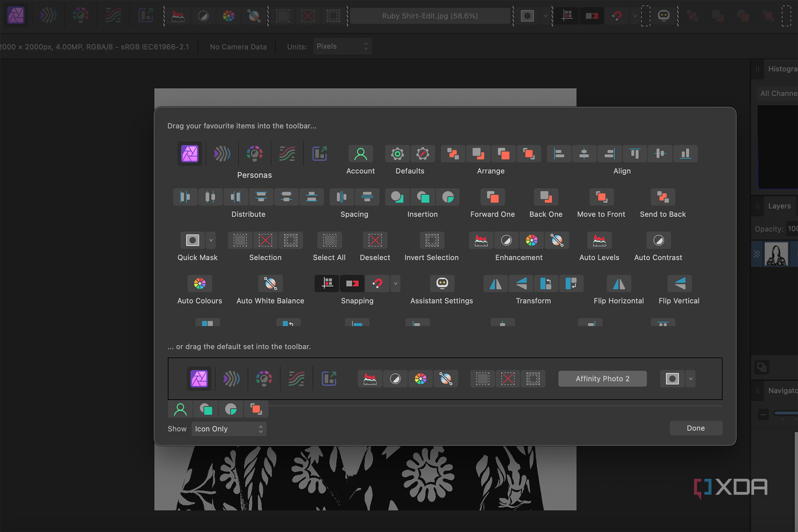Screen dimensions: 798x532
Task: Click the Navigator zoom out minus button
Action: pyautogui.click(x=763, y=414)
